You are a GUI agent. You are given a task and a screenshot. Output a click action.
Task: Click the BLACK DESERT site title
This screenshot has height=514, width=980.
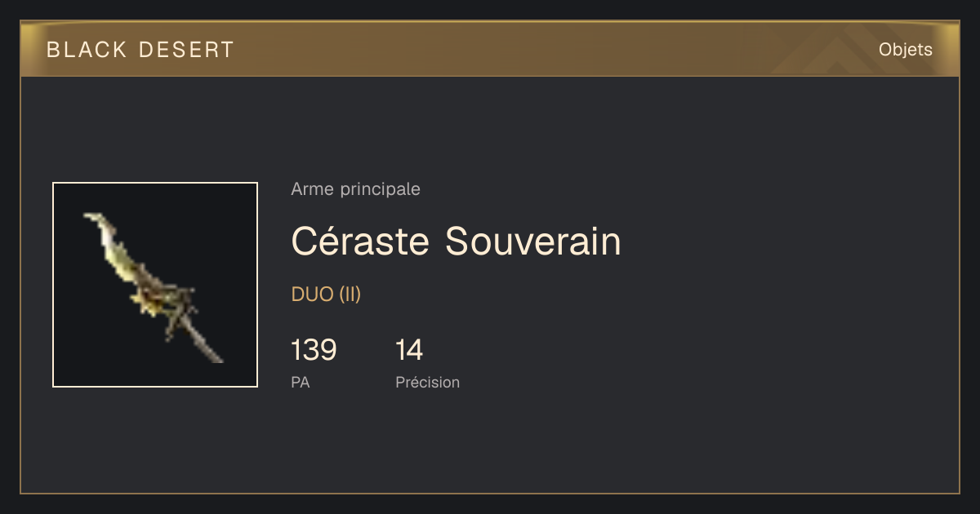click(140, 50)
